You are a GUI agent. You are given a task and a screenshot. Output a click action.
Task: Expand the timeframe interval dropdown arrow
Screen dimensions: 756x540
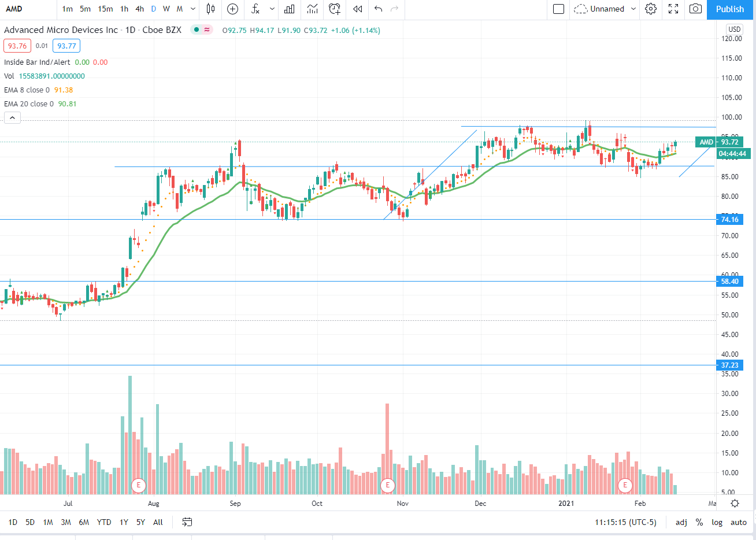193,9
